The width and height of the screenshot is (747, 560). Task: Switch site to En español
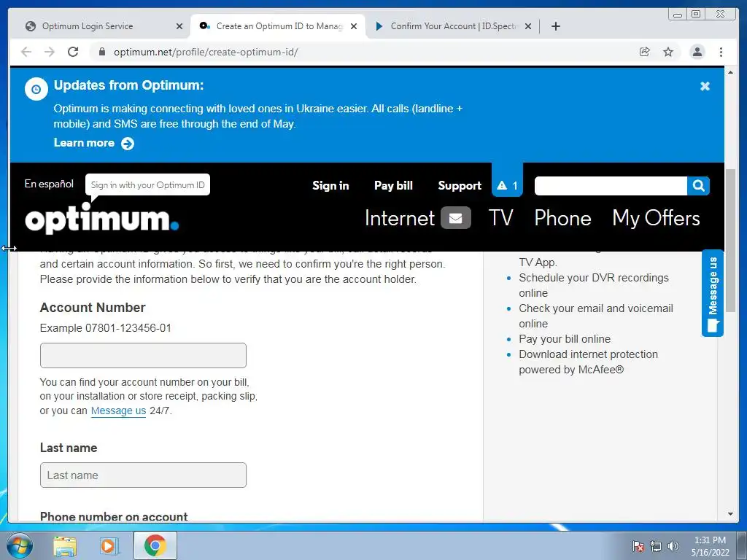pyautogui.click(x=49, y=184)
